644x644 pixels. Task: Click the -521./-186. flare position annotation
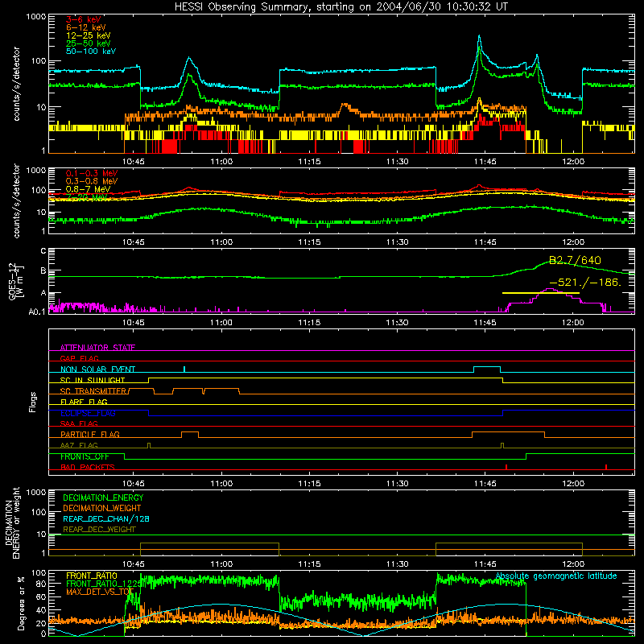pyautogui.click(x=585, y=283)
